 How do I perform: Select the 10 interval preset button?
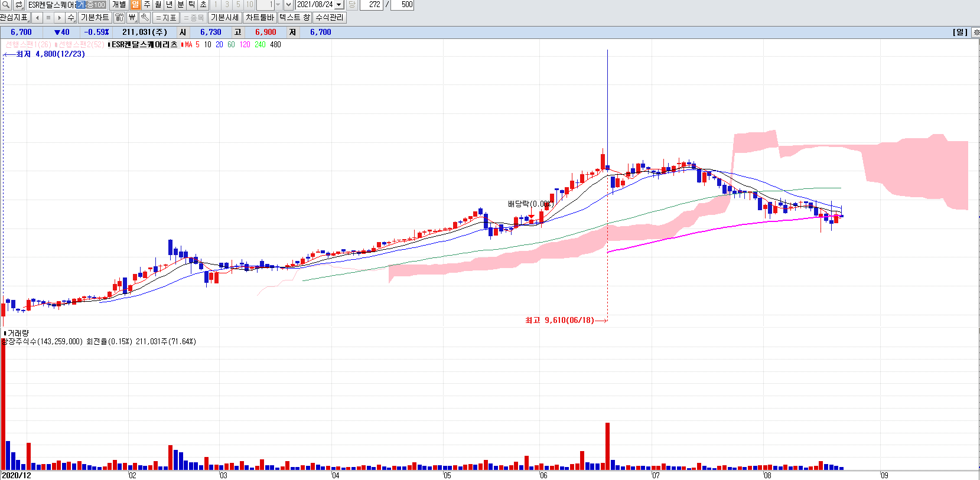[250, 5]
